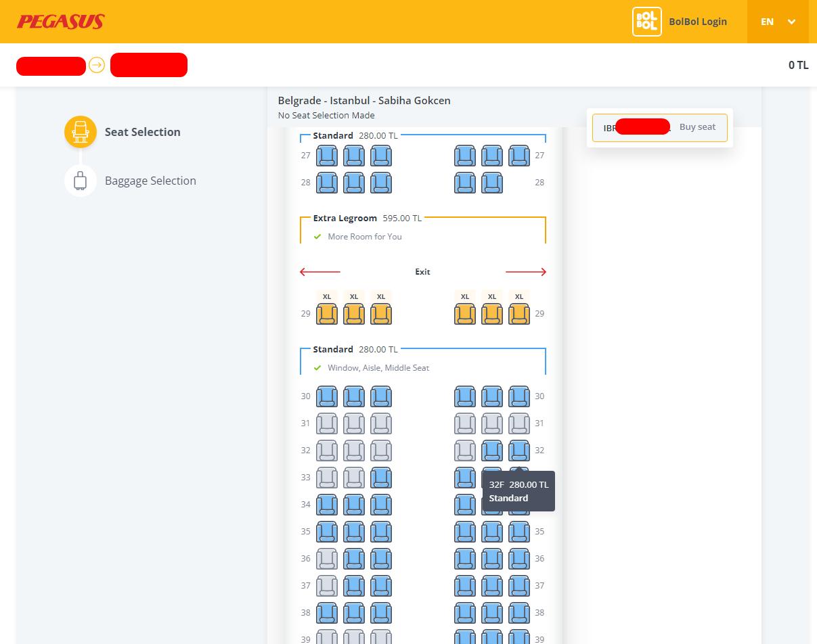The image size is (817, 644).
Task: Click the left exit arrow indicator
Action: 319,271
